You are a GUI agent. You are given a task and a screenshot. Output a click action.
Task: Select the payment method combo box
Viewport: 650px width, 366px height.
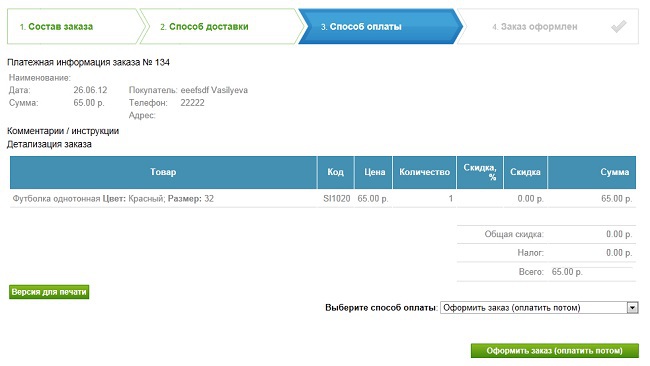click(539, 308)
